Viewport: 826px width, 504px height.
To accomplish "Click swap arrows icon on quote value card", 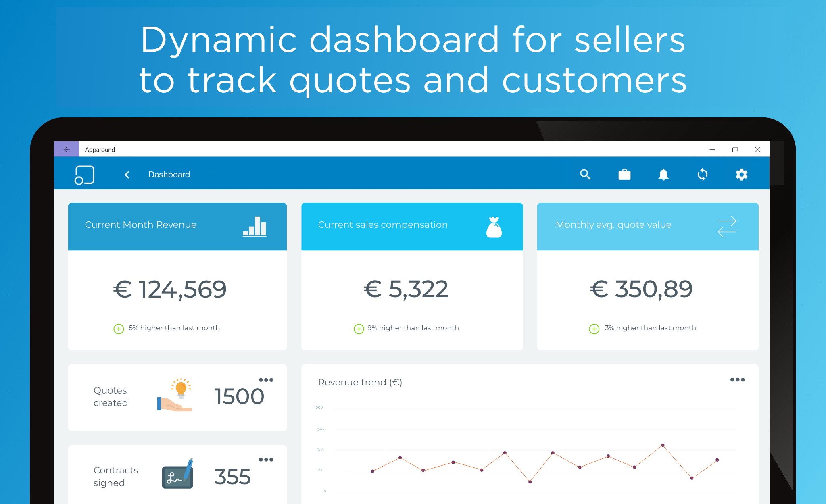I will 727,227.
